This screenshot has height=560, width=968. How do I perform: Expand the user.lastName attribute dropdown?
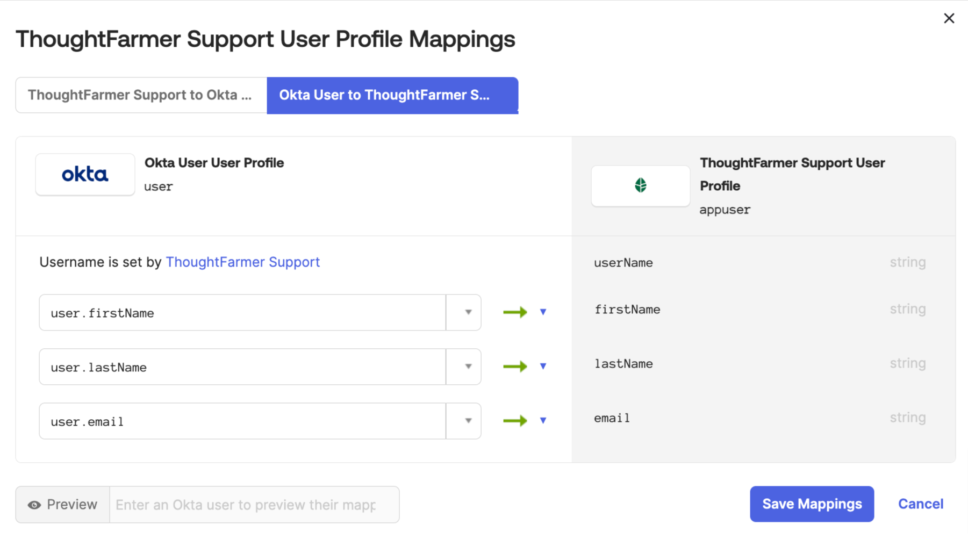[463, 367]
